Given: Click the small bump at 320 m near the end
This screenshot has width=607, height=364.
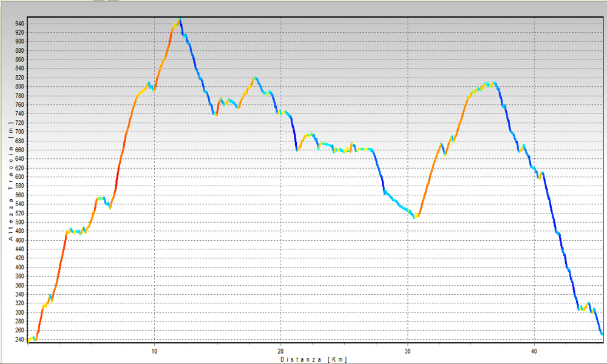Looking at the screenshot, I should (588, 303).
